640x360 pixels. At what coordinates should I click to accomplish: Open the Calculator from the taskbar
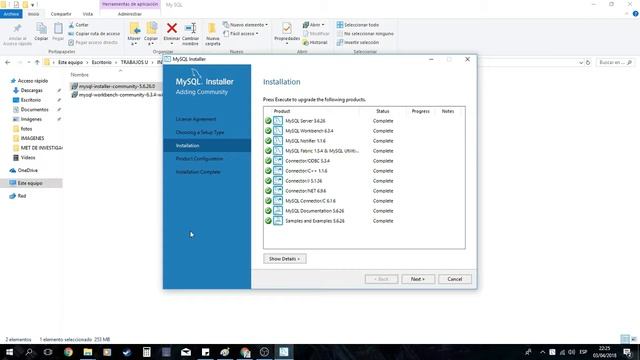point(147,352)
